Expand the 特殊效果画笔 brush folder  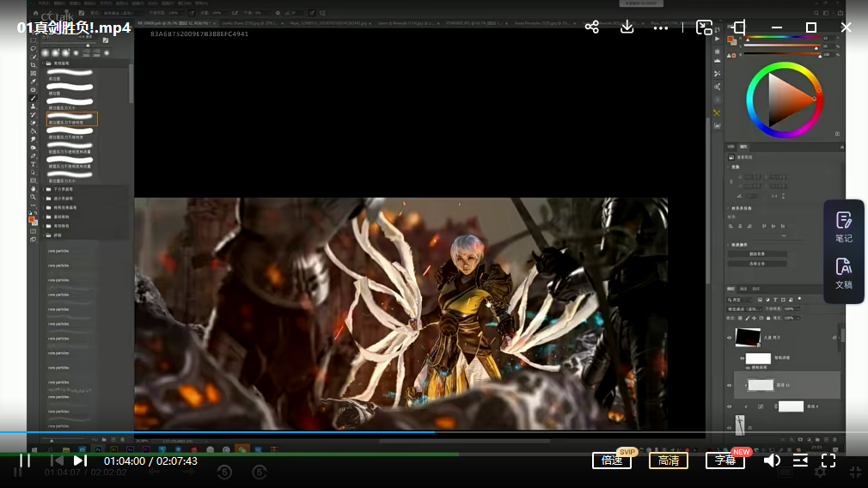pyautogui.click(x=45, y=207)
